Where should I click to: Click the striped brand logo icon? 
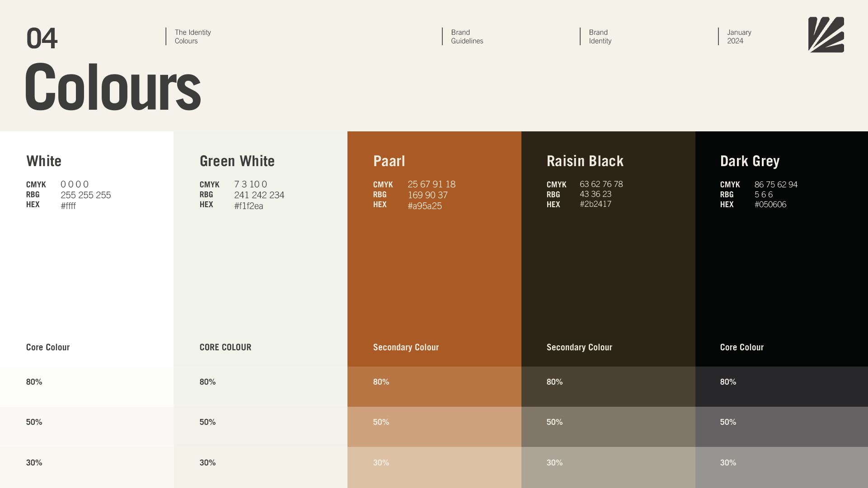(x=826, y=35)
